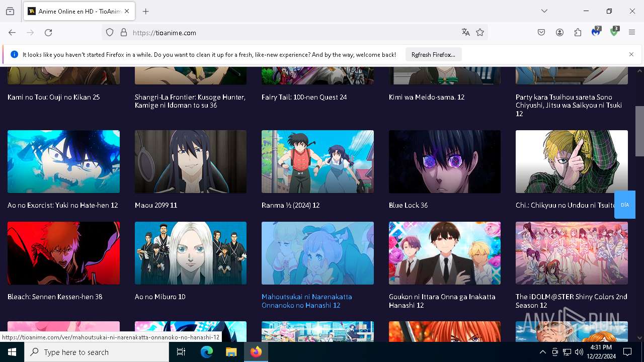Select the Maou 2099 thumbnail
This screenshot has height=362, width=644.
coord(191,161)
